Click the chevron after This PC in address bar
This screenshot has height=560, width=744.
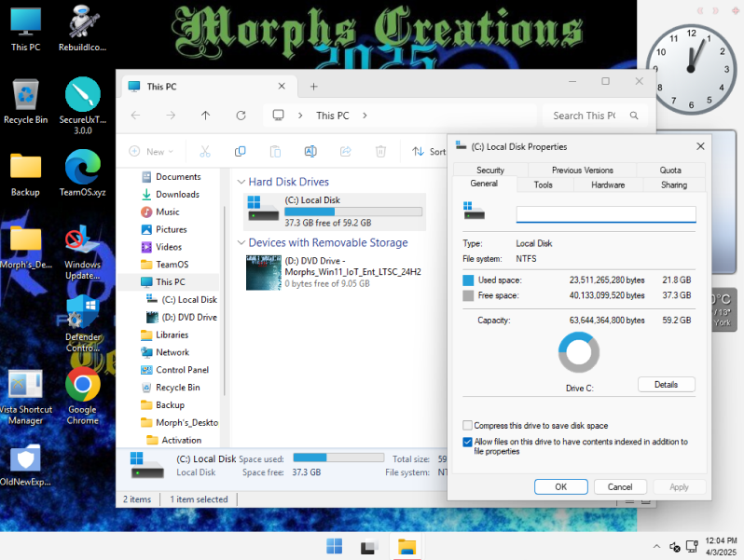point(365,116)
